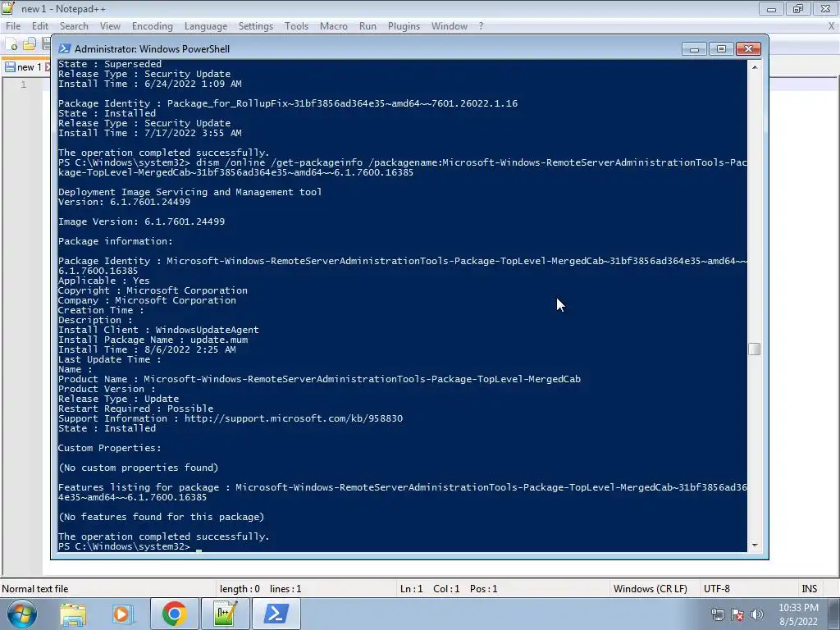Screen dimensions: 840x630
Task: Click 'Release Type : Update' line
Action: [118, 399]
